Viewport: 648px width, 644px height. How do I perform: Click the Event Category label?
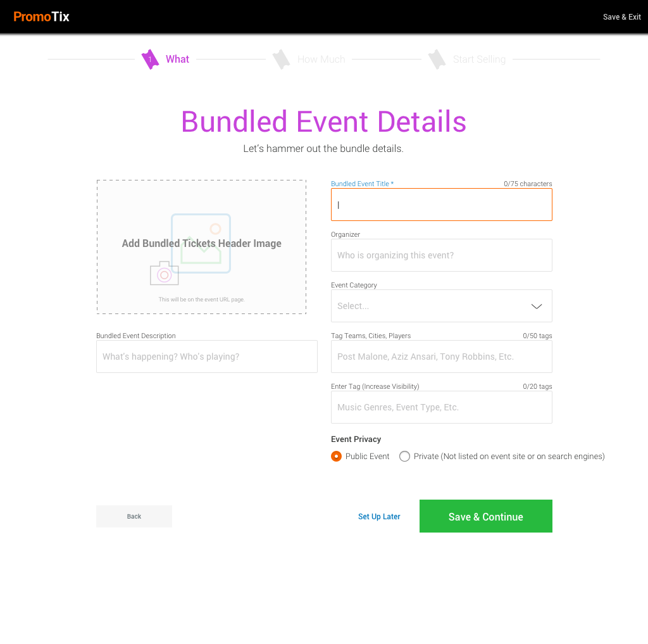click(354, 285)
